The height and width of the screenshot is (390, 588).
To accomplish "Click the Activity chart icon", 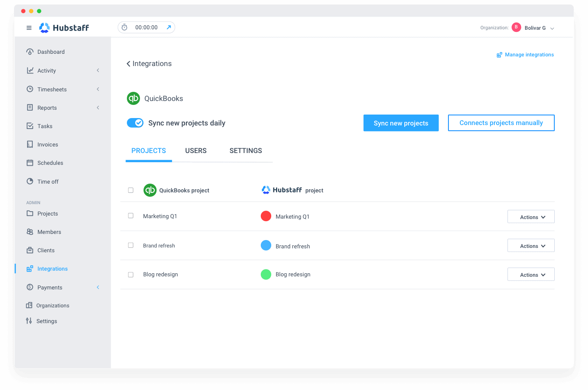I will (x=30, y=70).
